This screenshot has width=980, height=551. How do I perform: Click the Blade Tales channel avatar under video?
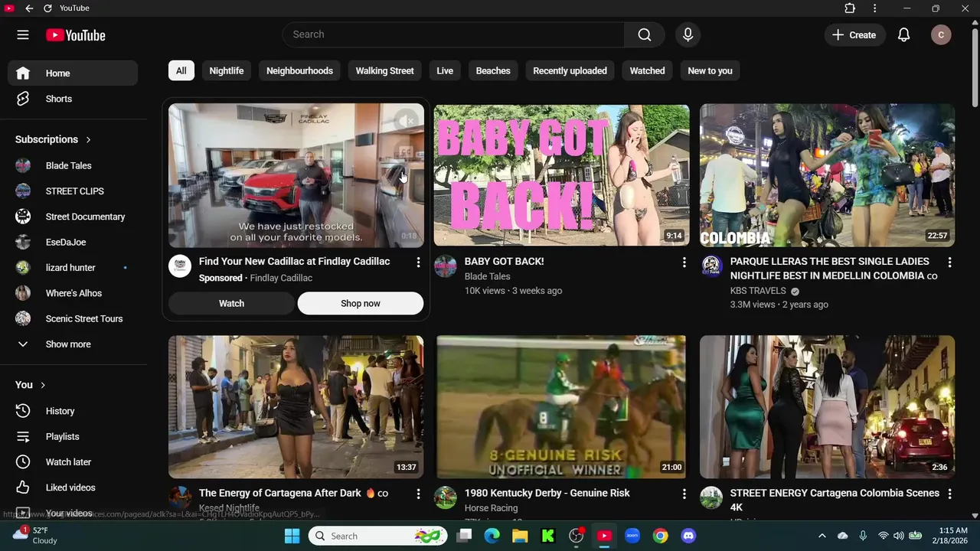(x=446, y=266)
